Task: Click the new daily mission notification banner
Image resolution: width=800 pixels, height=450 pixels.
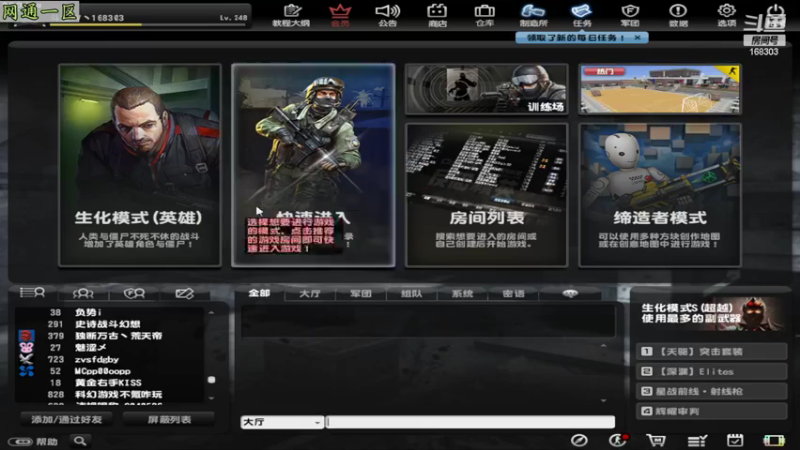Action: tap(582, 38)
